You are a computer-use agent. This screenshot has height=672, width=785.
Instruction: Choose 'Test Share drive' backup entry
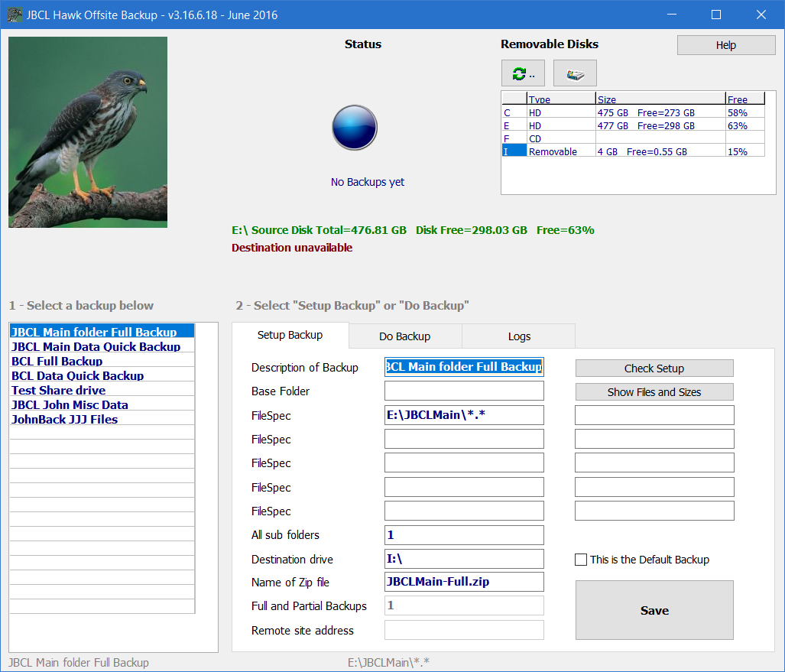tap(58, 390)
